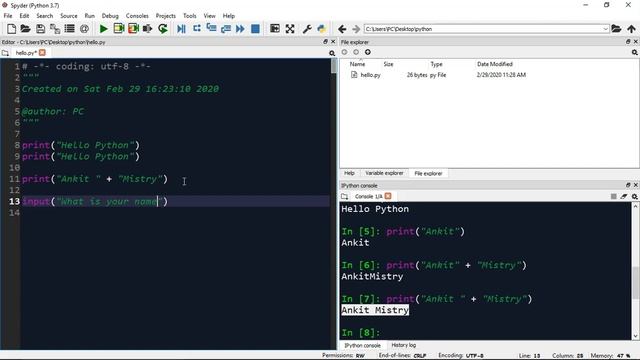The image size is (640, 360).
Task: Open the Run menu
Action: 89,16
